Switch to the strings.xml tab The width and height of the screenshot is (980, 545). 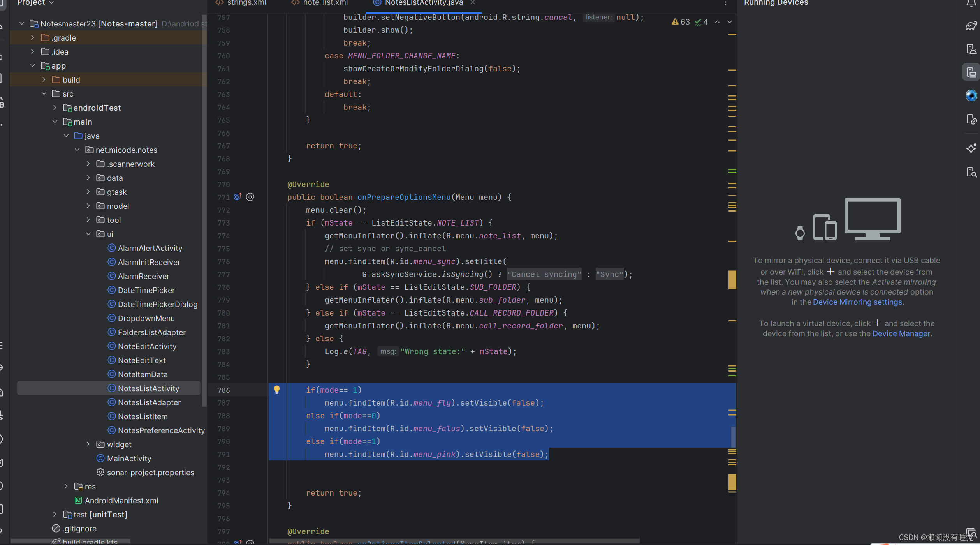[246, 3]
